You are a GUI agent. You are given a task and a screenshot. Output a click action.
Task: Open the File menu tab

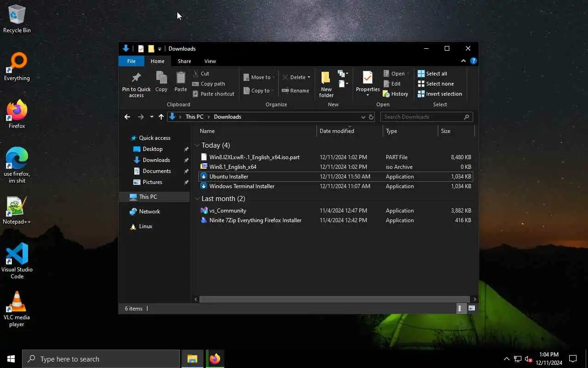tap(131, 61)
